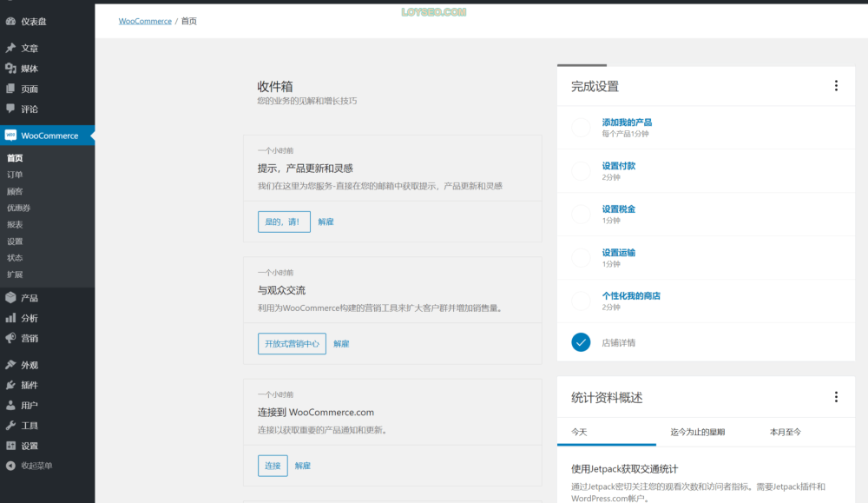Click the 与观众交流 note title
This screenshot has width=868, height=503.
pyautogui.click(x=281, y=290)
